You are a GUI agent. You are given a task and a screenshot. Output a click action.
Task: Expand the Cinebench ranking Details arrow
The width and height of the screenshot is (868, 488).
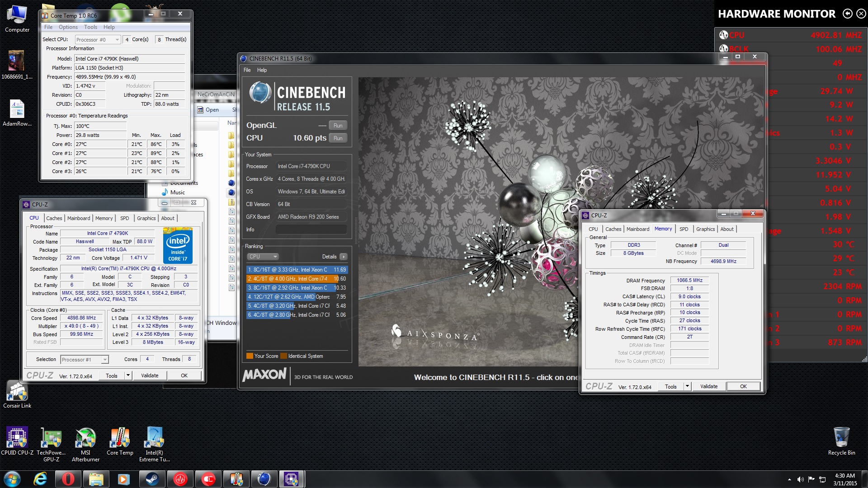click(x=344, y=257)
